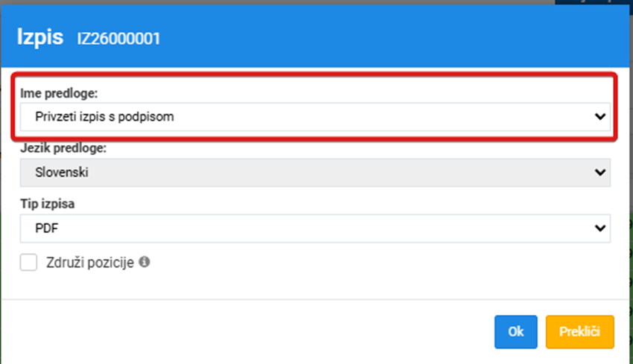Click the Ime predloge: field label

59,93
